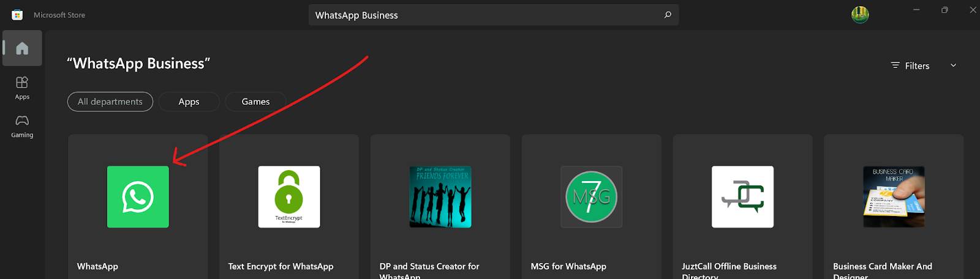This screenshot has width=980, height=279.
Task: Click the MSG for WhatsApp title
Action: click(568, 266)
